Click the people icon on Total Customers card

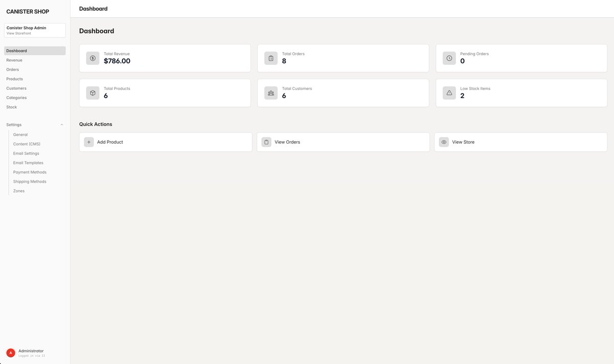coord(271,93)
